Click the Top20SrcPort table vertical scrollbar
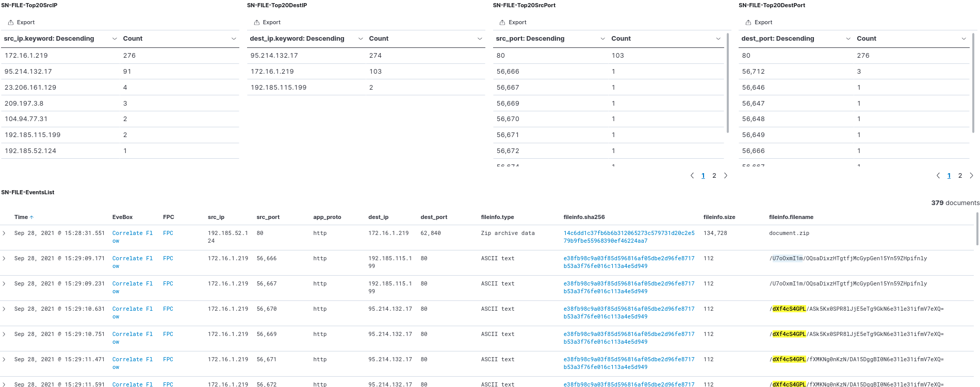The height and width of the screenshot is (387, 980). pyautogui.click(x=727, y=82)
